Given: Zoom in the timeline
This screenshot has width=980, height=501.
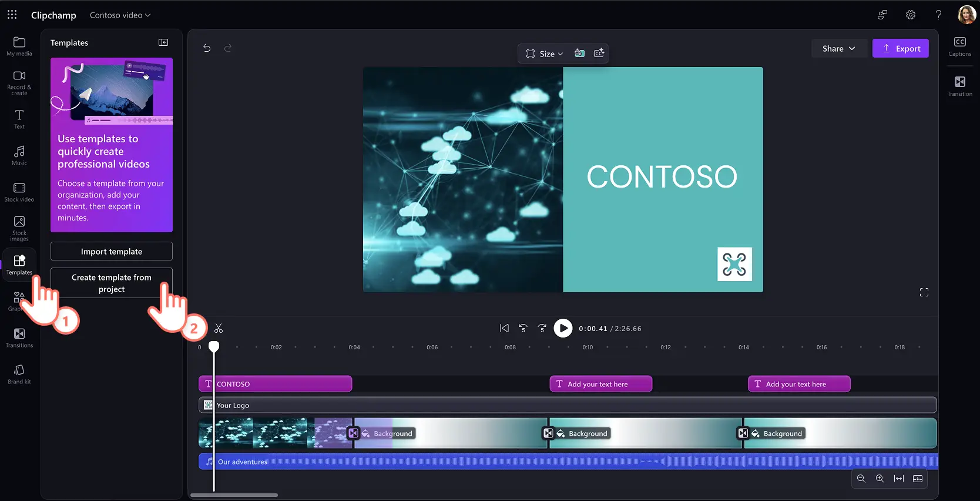Looking at the screenshot, I should point(880,479).
